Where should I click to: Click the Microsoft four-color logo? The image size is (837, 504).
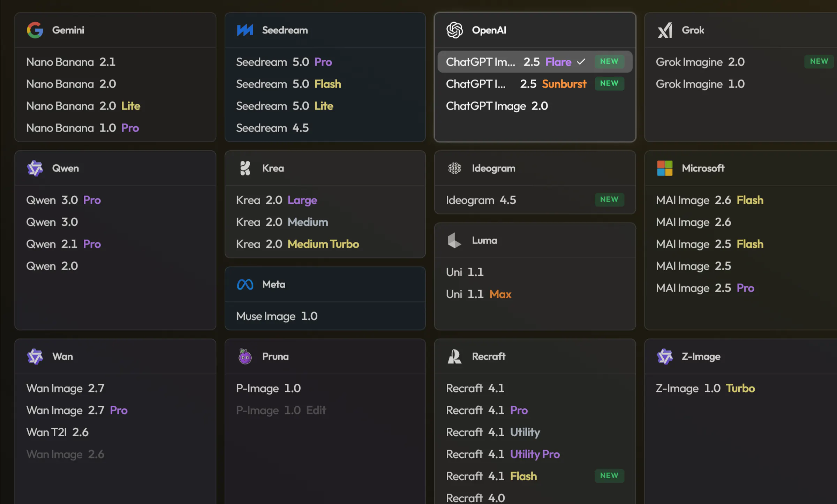[x=665, y=168]
